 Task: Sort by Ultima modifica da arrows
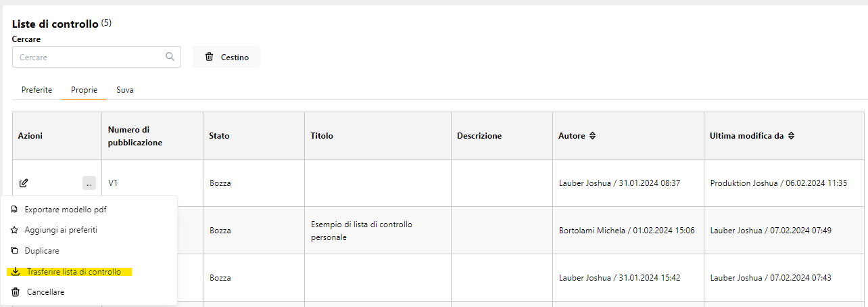791,136
